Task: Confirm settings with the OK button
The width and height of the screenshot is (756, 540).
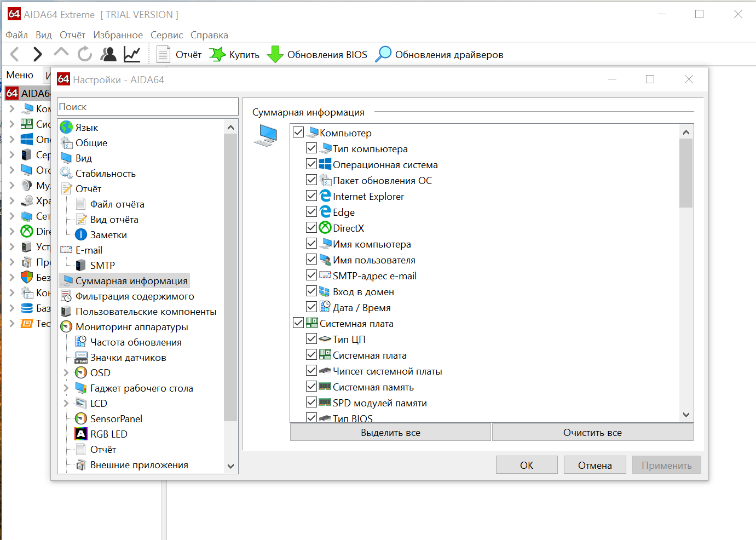Action: [x=527, y=465]
